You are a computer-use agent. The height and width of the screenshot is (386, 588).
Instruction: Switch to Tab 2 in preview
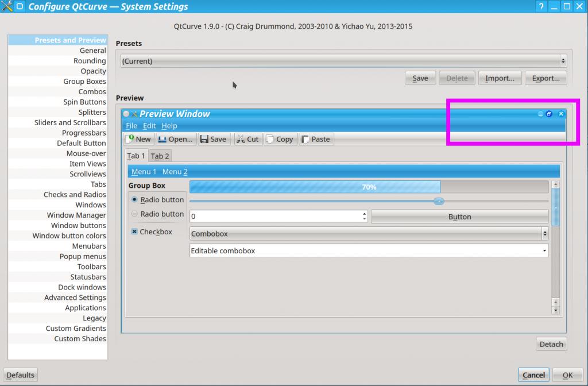point(160,156)
